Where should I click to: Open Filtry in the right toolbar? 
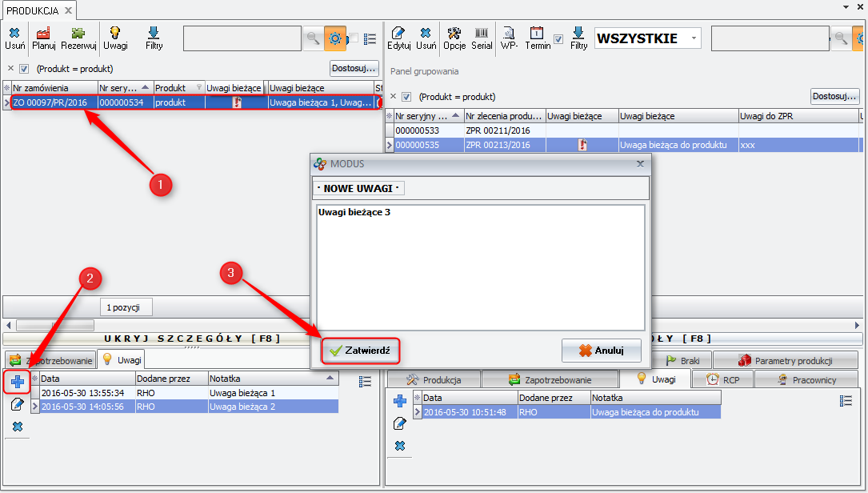pos(578,38)
